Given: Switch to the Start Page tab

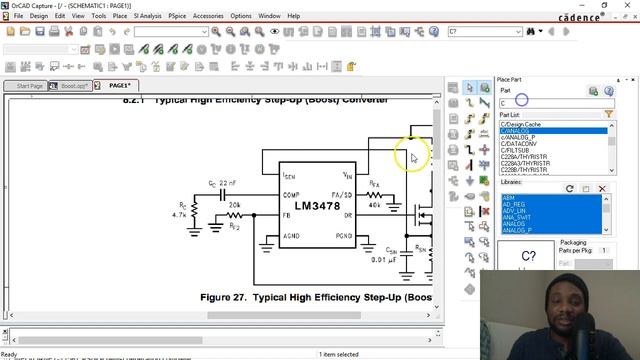Looking at the screenshot, I should point(26,86).
